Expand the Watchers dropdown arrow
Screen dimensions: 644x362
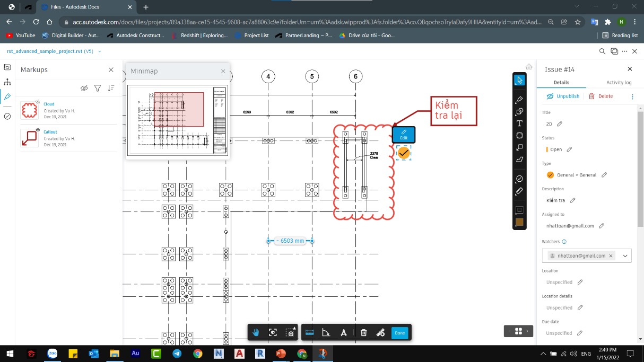[624, 256]
